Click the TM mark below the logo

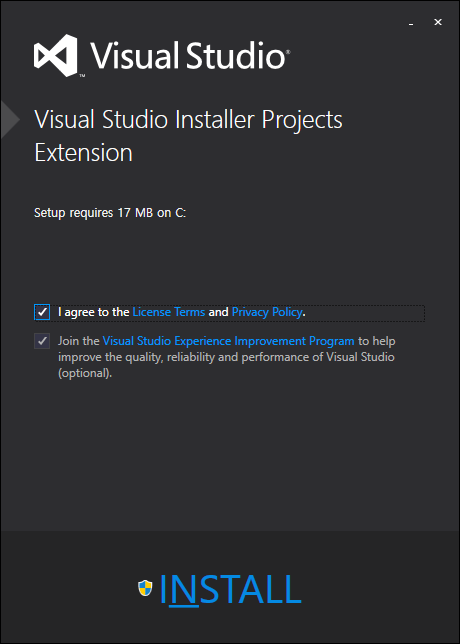click(x=82, y=76)
